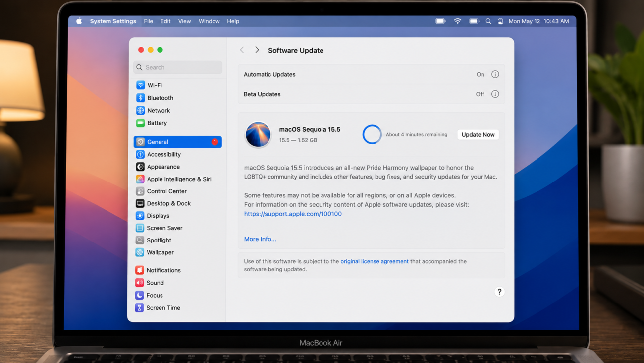
Task: Select the Focus moon icon
Action: tap(140, 295)
